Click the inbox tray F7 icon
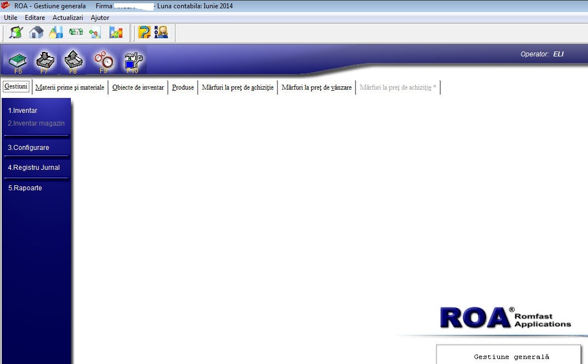This screenshot has width=588, height=364. click(x=45, y=62)
